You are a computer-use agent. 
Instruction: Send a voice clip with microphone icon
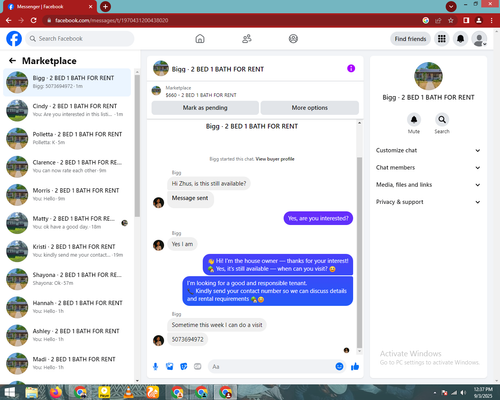155,367
